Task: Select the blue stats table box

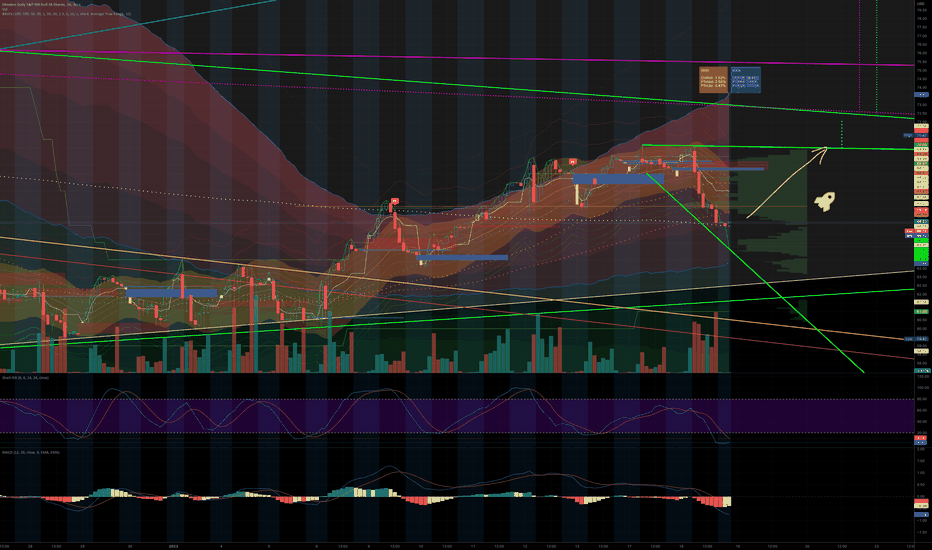Action: click(745, 80)
